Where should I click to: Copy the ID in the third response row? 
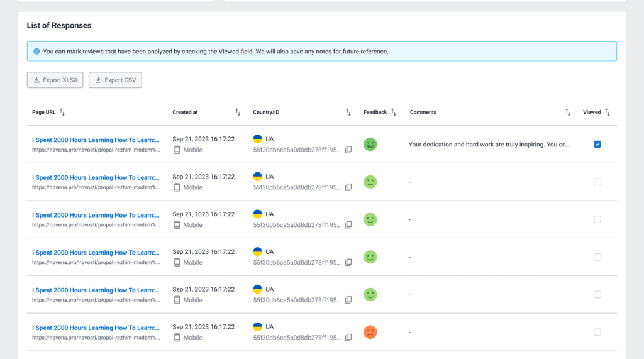pyautogui.click(x=348, y=225)
